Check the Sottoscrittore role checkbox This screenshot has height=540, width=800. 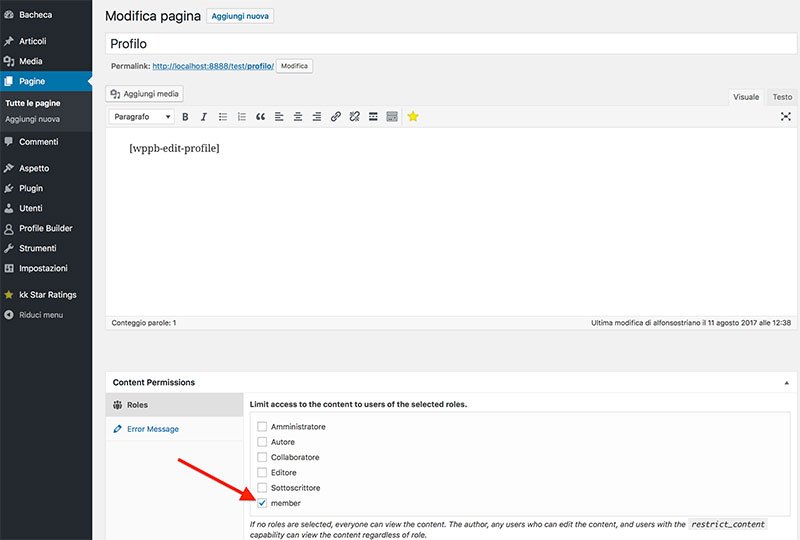pyautogui.click(x=262, y=487)
